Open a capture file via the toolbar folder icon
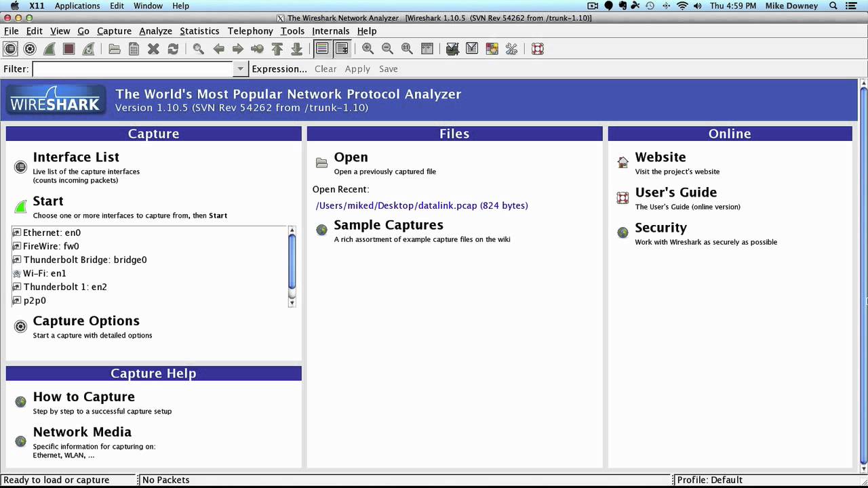This screenshot has width=868, height=488. click(x=115, y=49)
